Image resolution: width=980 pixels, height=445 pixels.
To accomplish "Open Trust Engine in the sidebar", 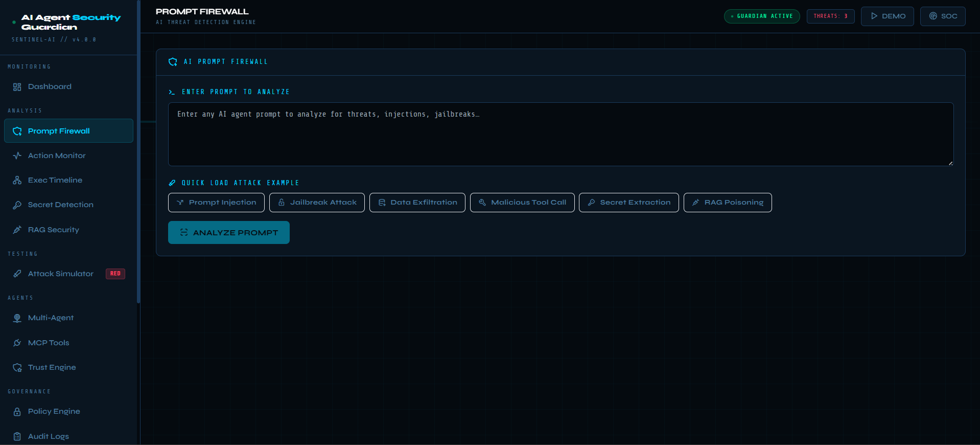I will point(68,367).
